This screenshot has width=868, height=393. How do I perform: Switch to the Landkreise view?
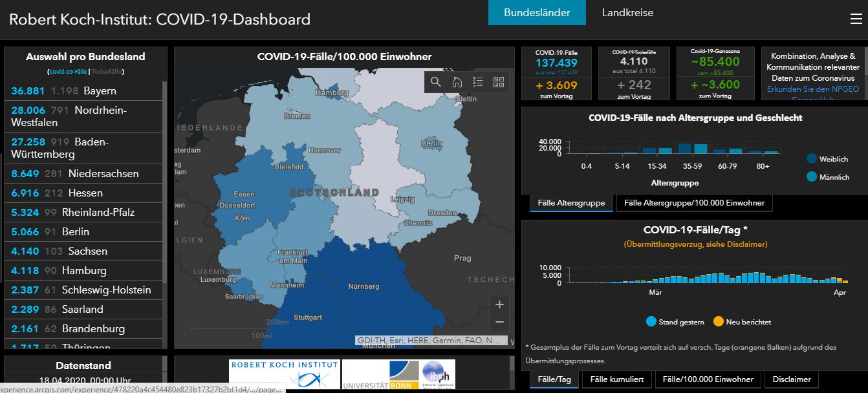click(x=626, y=12)
